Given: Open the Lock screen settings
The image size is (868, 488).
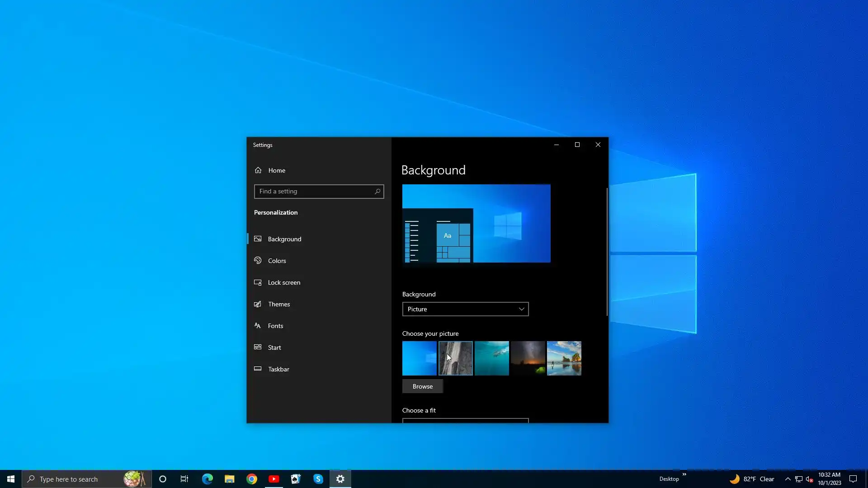Looking at the screenshot, I should coord(284,282).
